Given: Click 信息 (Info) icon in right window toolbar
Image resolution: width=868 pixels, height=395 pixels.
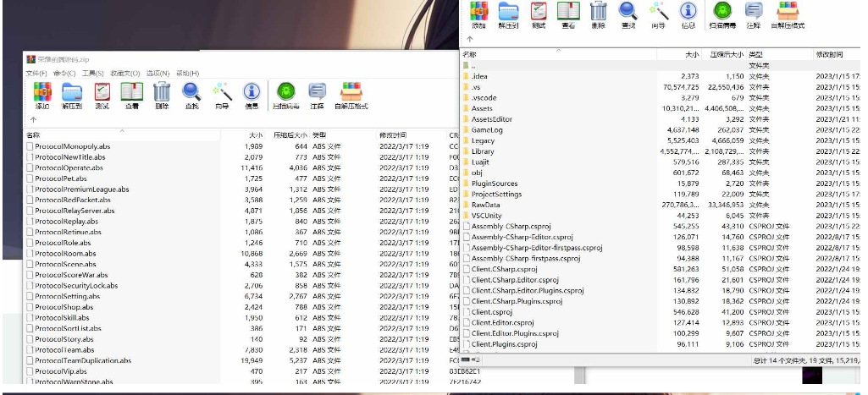Looking at the screenshot, I should (688, 14).
